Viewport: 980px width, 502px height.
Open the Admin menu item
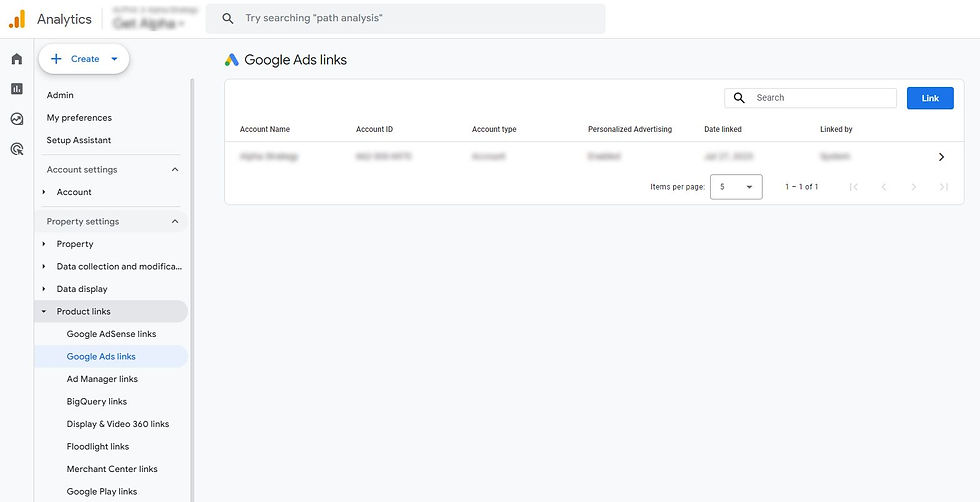[x=60, y=95]
